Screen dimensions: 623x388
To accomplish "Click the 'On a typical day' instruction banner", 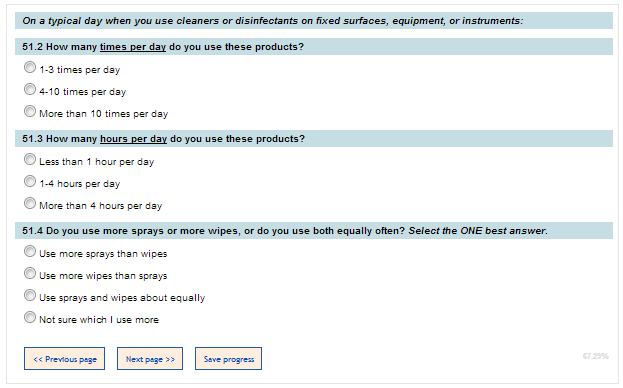I will tap(314, 21).
